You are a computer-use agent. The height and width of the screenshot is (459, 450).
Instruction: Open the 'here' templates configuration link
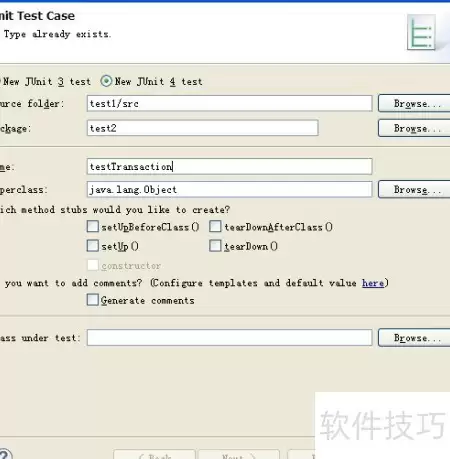point(373,283)
